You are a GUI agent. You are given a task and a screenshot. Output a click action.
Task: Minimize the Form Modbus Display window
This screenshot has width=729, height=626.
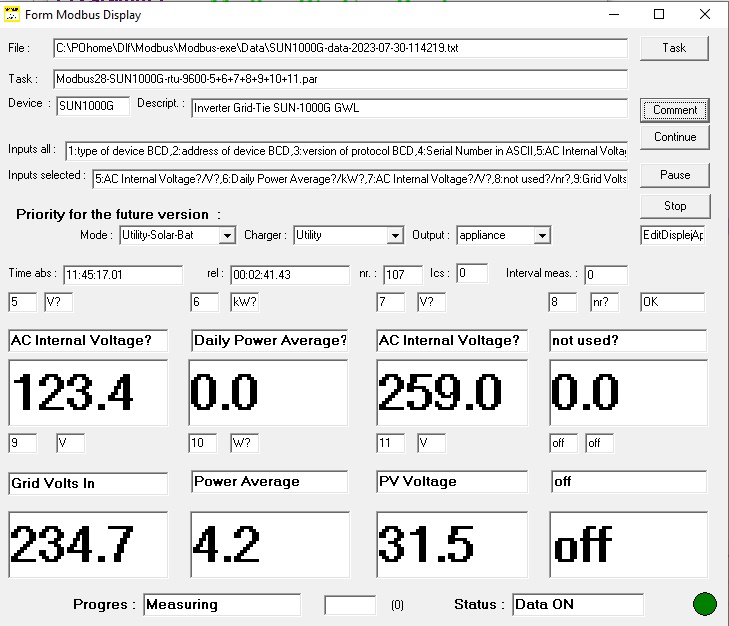click(614, 14)
